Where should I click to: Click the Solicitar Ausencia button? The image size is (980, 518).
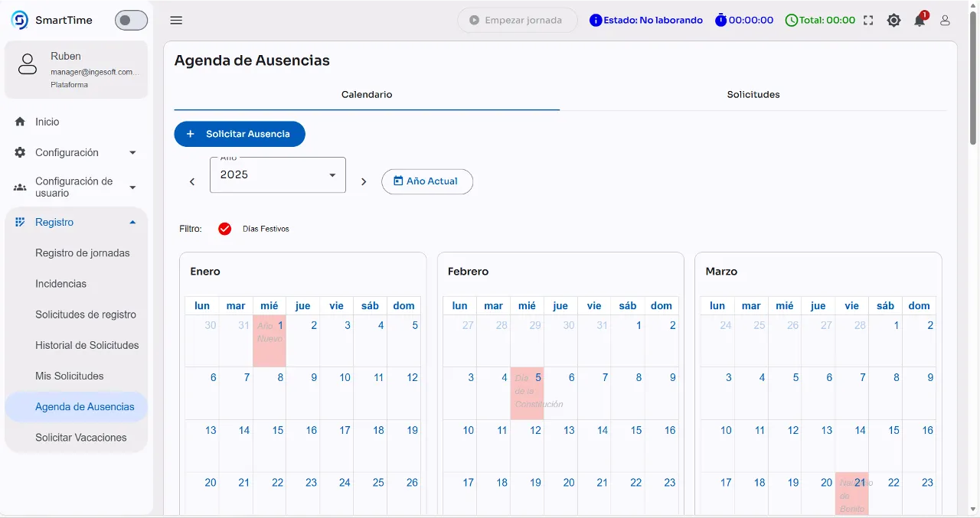(239, 133)
